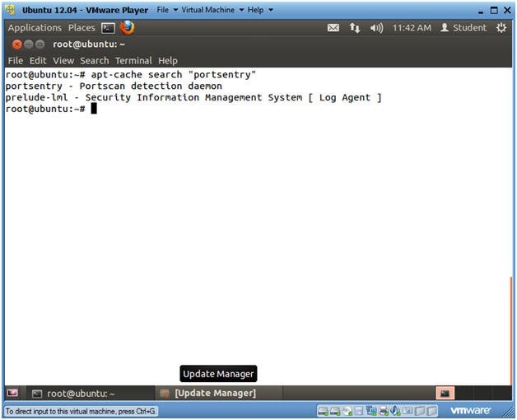This screenshot has height=420, width=517.
Task: Click the terminal prompt cursor
Action: click(94, 108)
